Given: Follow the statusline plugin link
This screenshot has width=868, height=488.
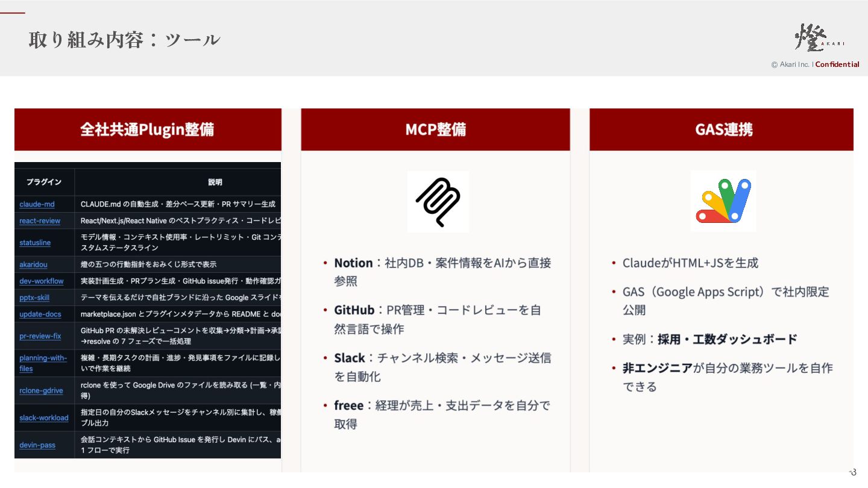Looking at the screenshot, I should 35,243.
